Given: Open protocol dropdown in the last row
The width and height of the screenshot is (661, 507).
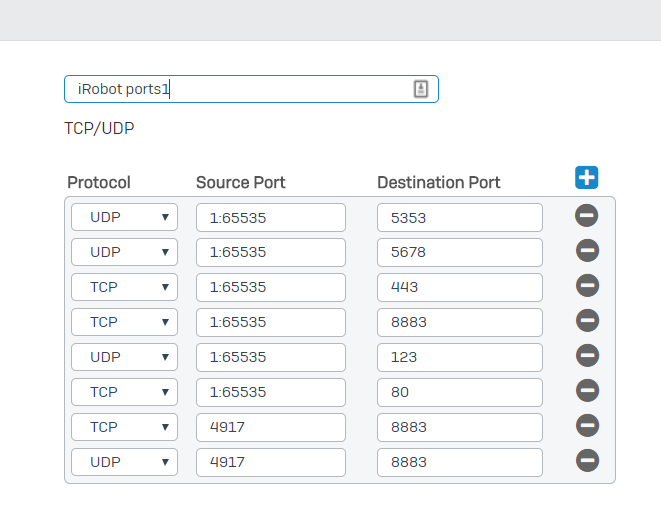Looking at the screenshot, I should click(124, 462).
